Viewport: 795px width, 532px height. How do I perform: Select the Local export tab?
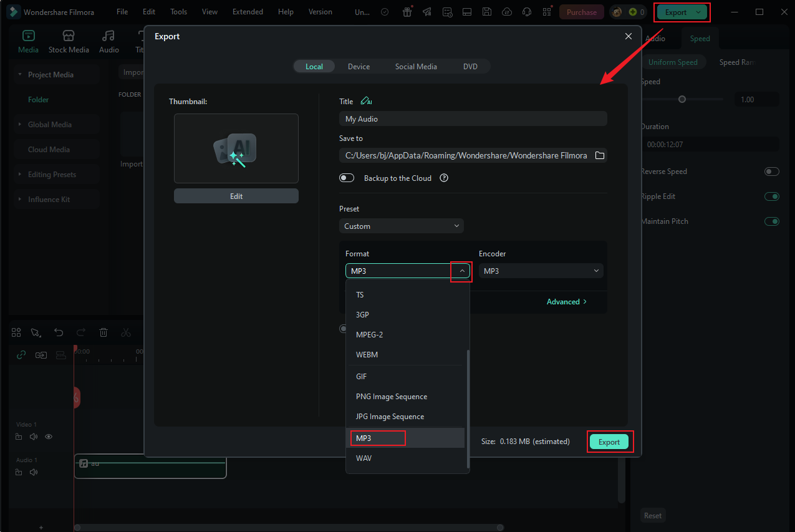pos(314,66)
